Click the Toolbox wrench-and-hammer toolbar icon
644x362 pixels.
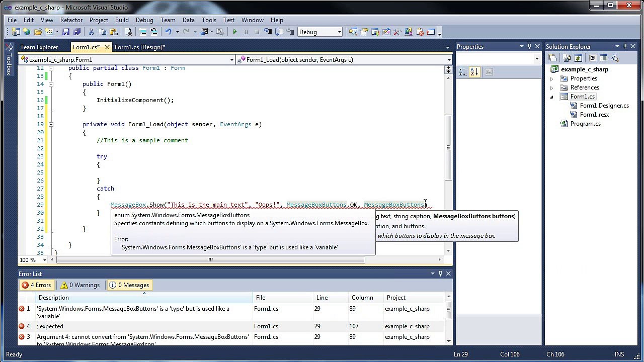397,32
